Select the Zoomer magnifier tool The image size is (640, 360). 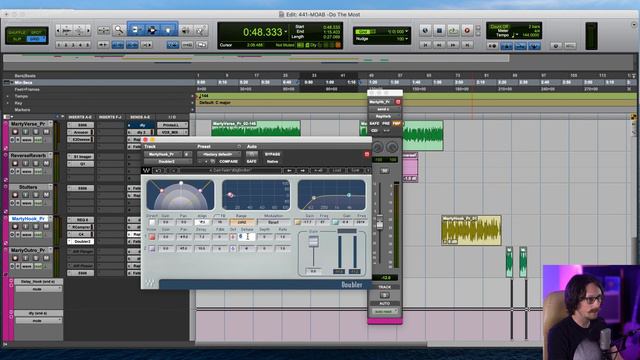(x=119, y=30)
